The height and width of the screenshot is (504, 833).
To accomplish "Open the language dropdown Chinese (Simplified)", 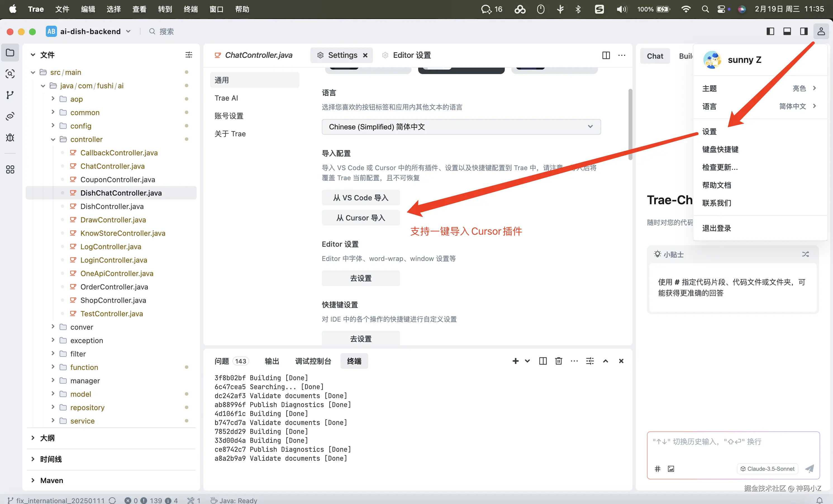I will coord(461,127).
